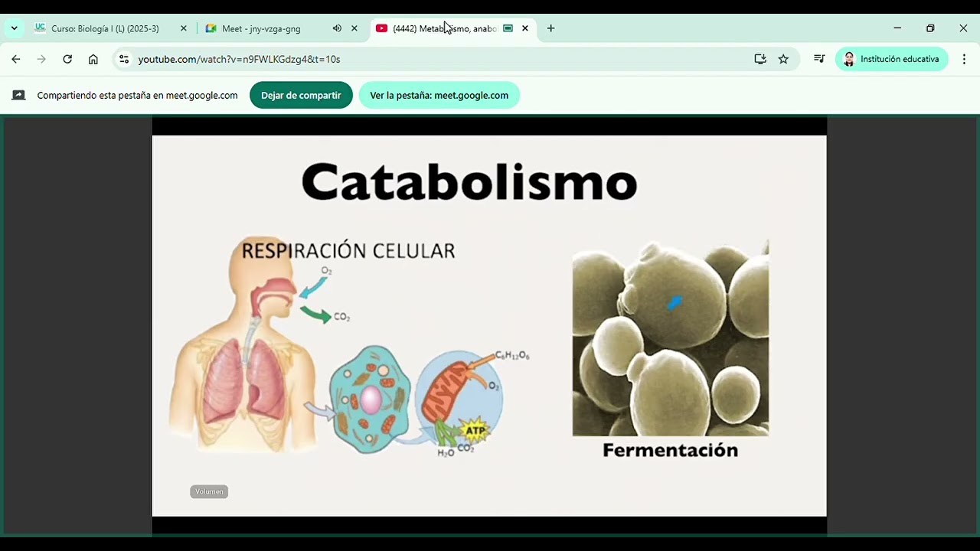Mute the Meet tab audio speaker icon

(337, 28)
